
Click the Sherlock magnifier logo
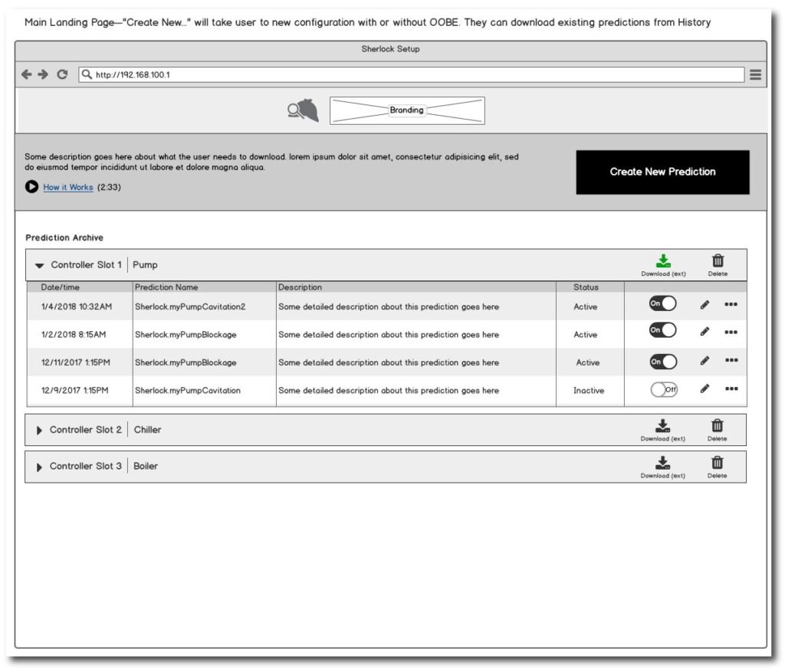[x=304, y=110]
